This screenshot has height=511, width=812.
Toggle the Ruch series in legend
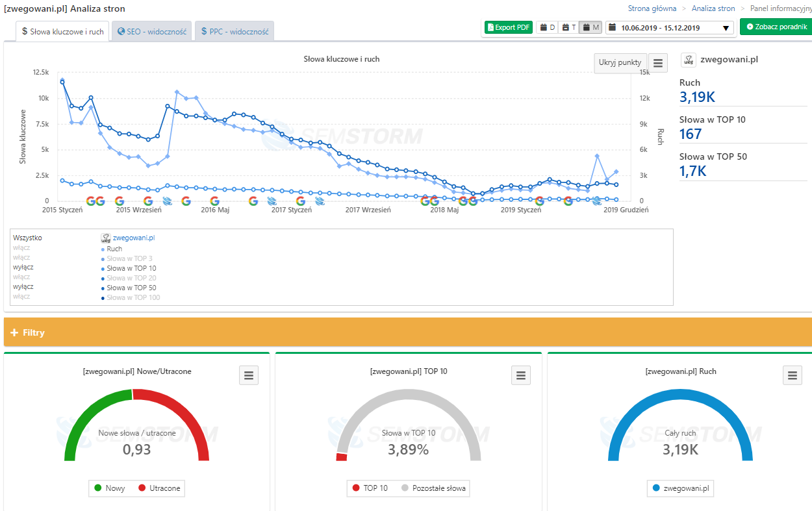[x=114, y=249]
